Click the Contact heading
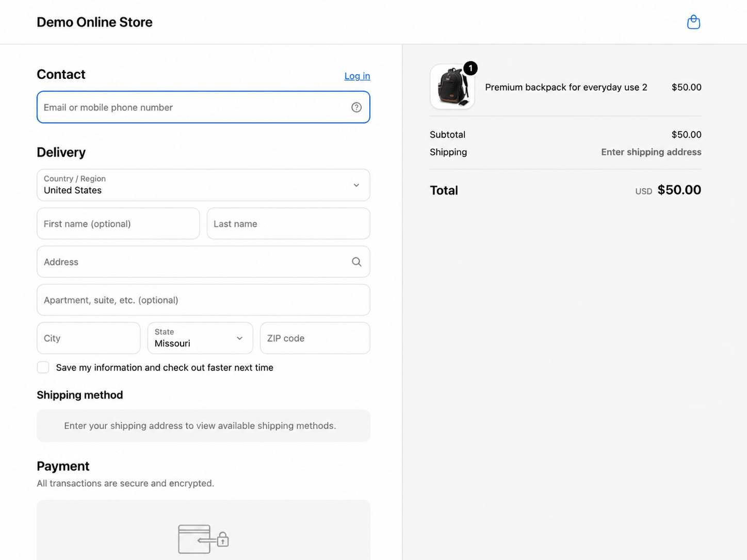The image size is (747, 560). 61,74
